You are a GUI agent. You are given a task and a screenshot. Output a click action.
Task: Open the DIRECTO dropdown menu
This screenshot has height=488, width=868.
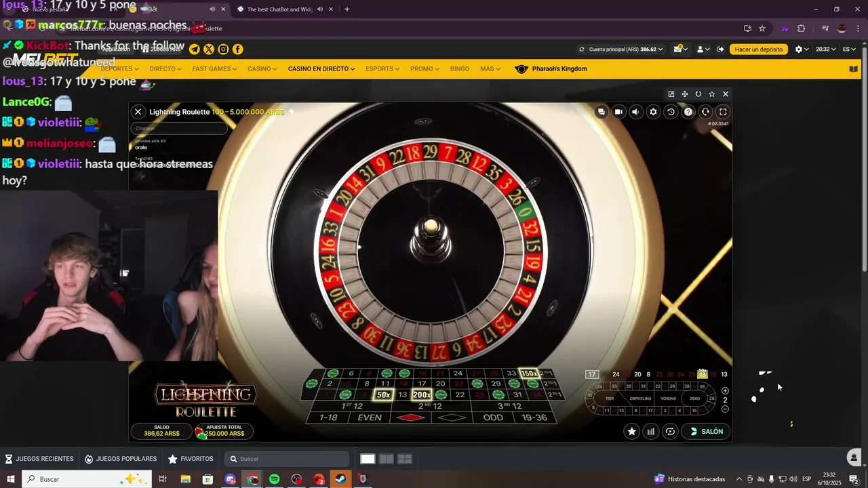[x=165, y=68]
